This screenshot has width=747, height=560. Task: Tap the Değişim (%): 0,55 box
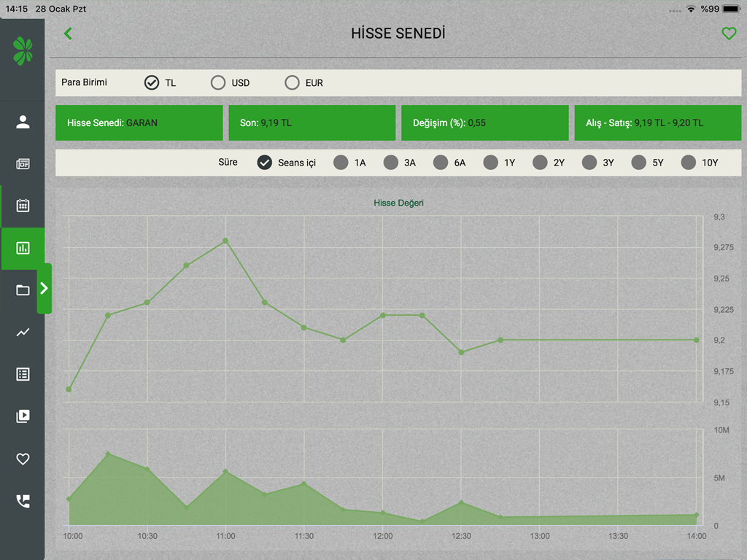coord(485,122)
